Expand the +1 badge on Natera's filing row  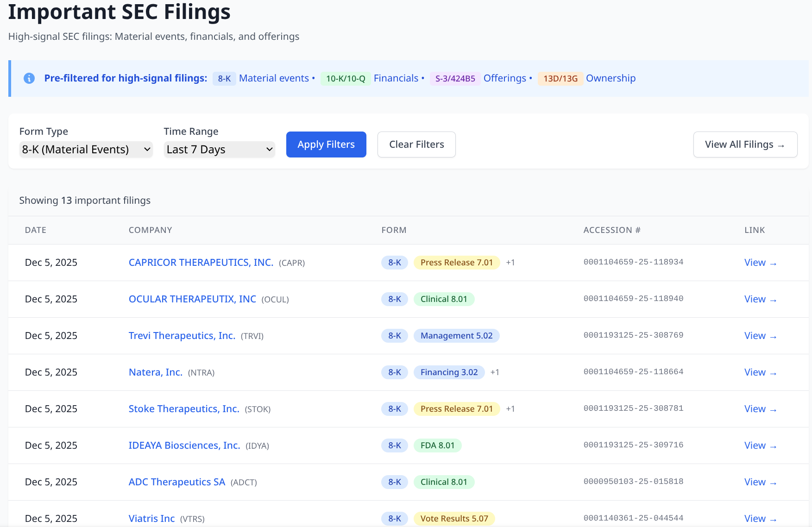pyautogui.click(x=495, y=372)
